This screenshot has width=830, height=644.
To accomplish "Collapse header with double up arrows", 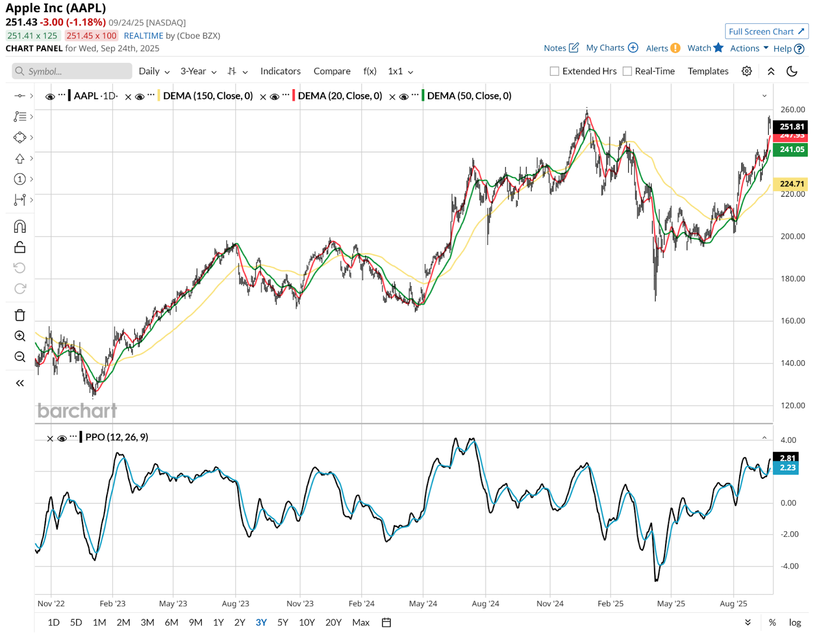I will [771, 71].
